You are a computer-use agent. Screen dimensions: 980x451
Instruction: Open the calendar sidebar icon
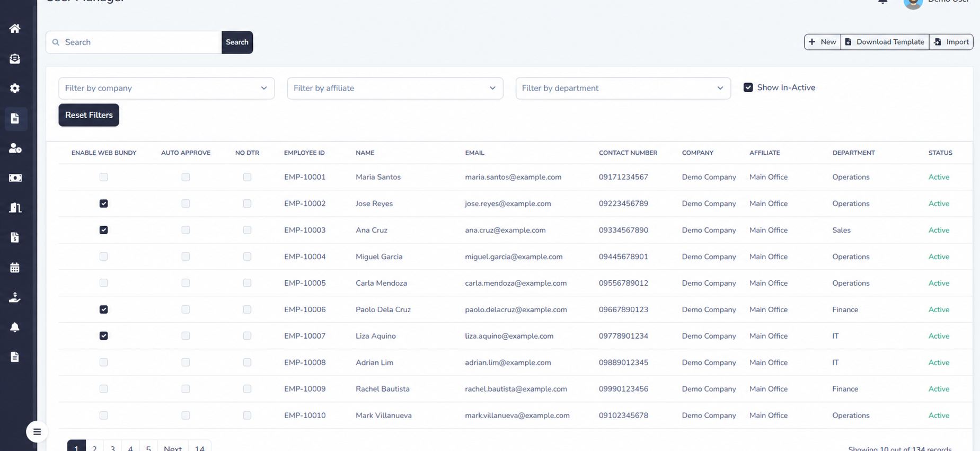tap(15, 268)
